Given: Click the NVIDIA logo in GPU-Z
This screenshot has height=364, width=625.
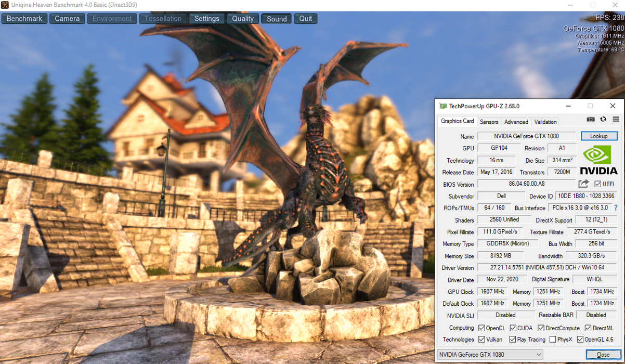Looking at the screenshot, I should [598, 160].
